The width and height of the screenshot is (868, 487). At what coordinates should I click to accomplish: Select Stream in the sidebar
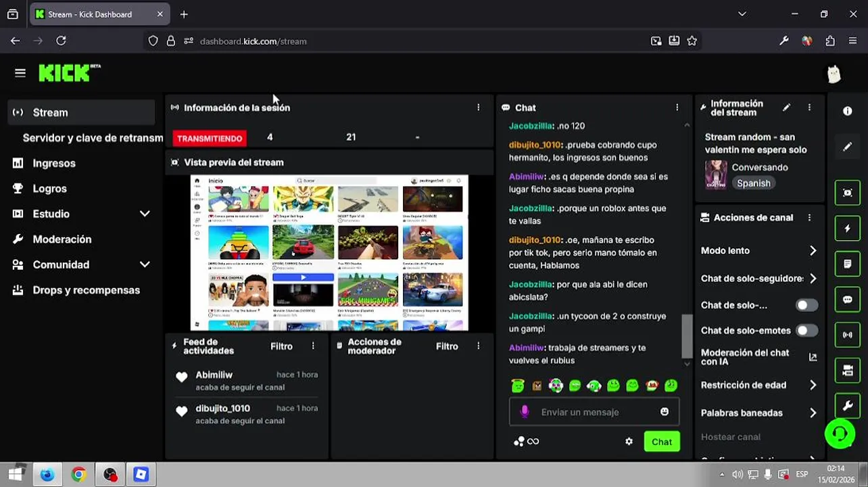pyautogui.click(x=81, y=112)
